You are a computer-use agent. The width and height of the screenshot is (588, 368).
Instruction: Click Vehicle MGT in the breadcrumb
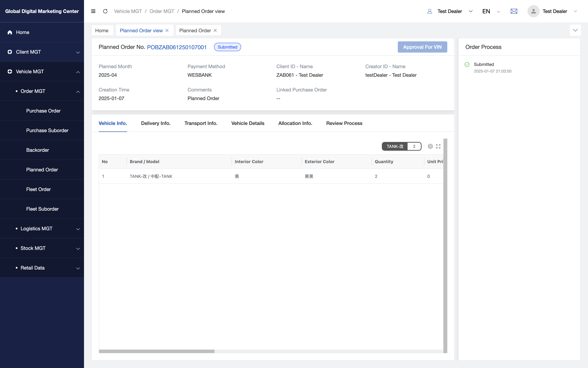[128, 11]
